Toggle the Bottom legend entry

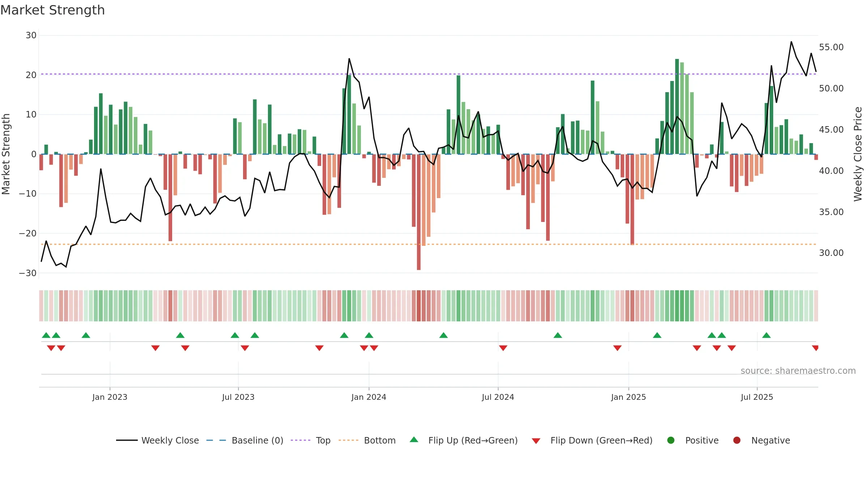367,440
